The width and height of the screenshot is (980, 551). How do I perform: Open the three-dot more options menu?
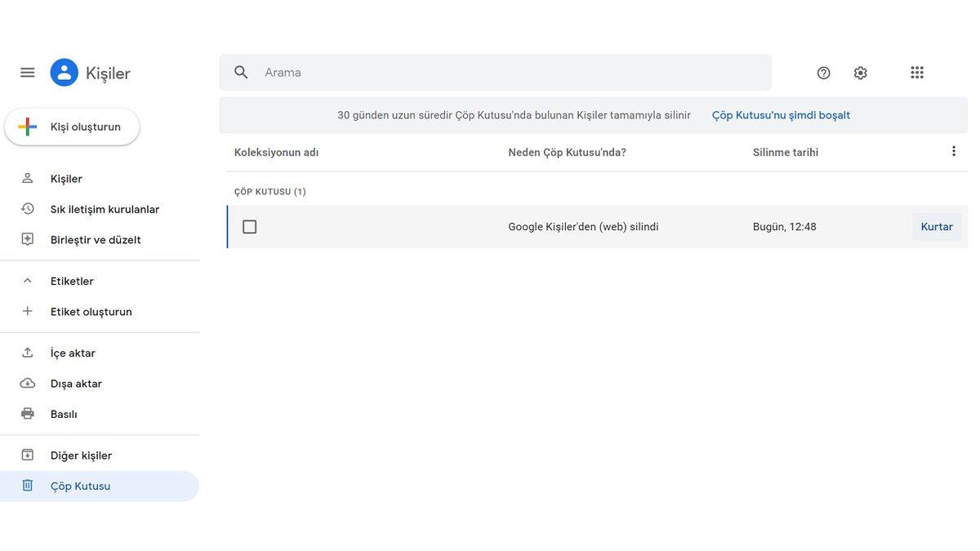953,152
